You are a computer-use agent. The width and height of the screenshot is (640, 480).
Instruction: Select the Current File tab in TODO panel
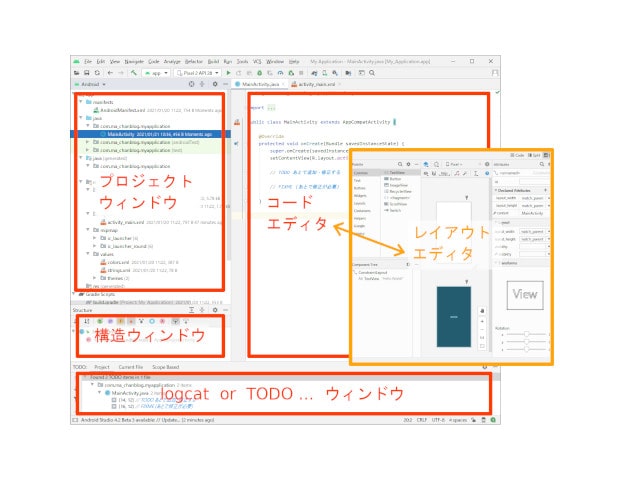coord(131,367)
